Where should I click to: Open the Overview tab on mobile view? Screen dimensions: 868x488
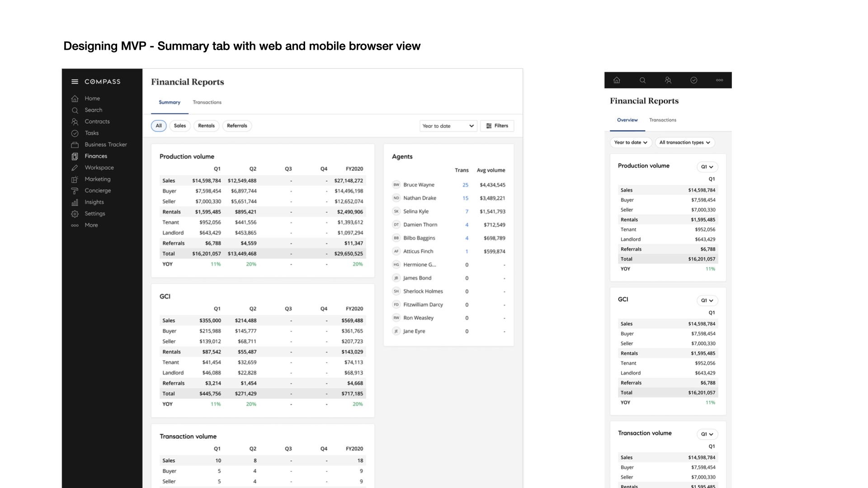(x=627, y=120)
